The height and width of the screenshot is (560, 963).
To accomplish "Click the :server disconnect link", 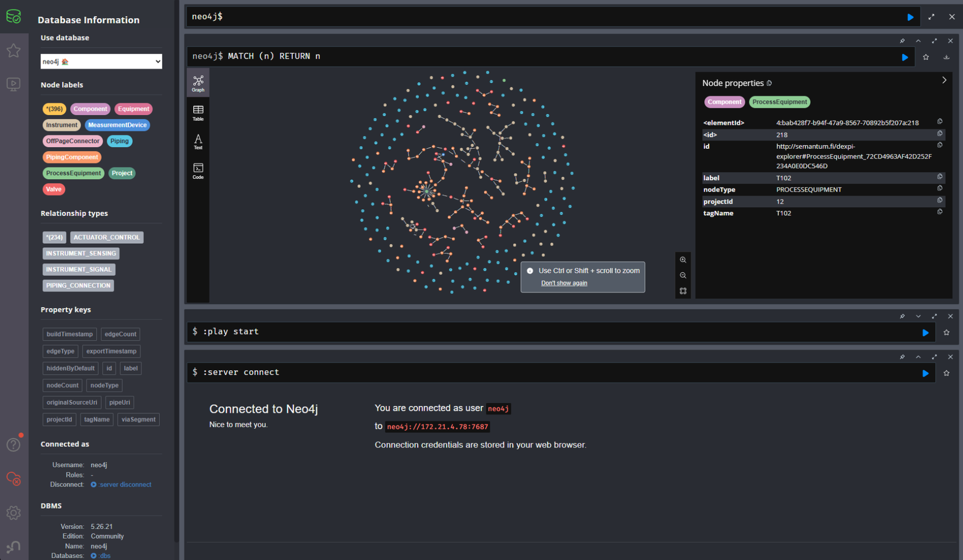I will coord(124,484).
